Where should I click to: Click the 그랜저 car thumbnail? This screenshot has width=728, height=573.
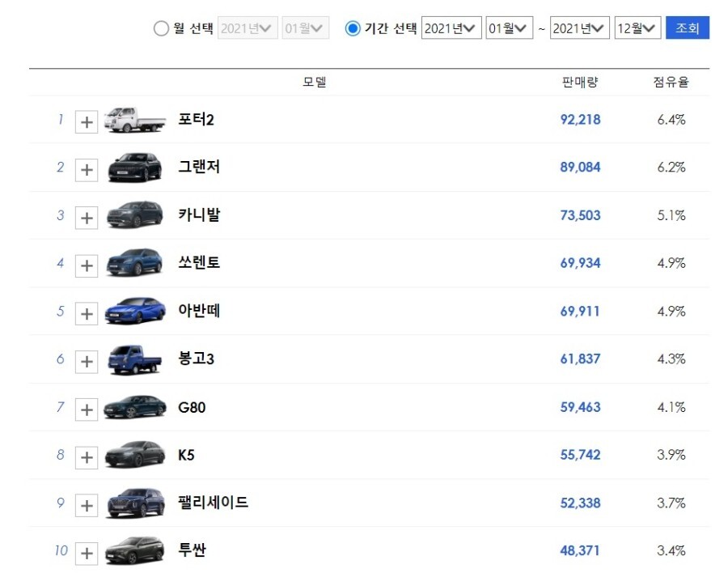pos(134,168)
